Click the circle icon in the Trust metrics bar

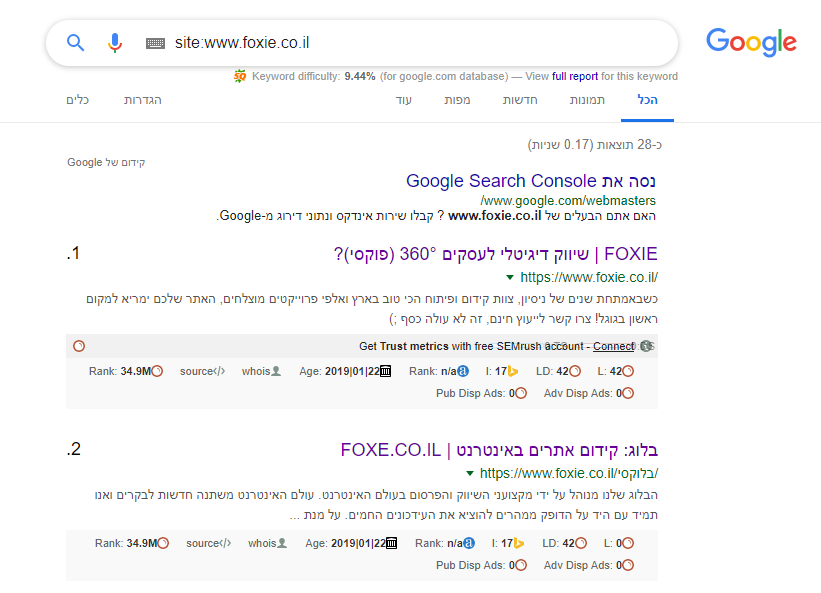(x=79, y=346)
